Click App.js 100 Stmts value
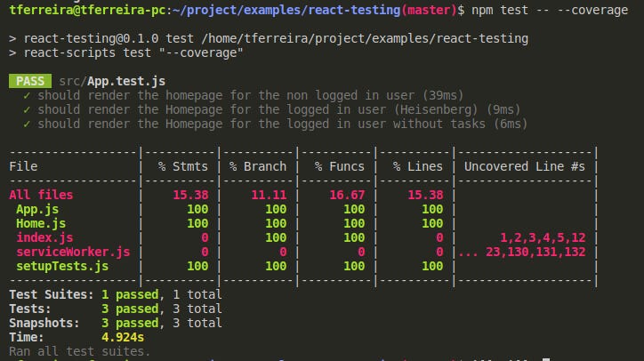The image size is (644, 361). (x=197, y=209)
